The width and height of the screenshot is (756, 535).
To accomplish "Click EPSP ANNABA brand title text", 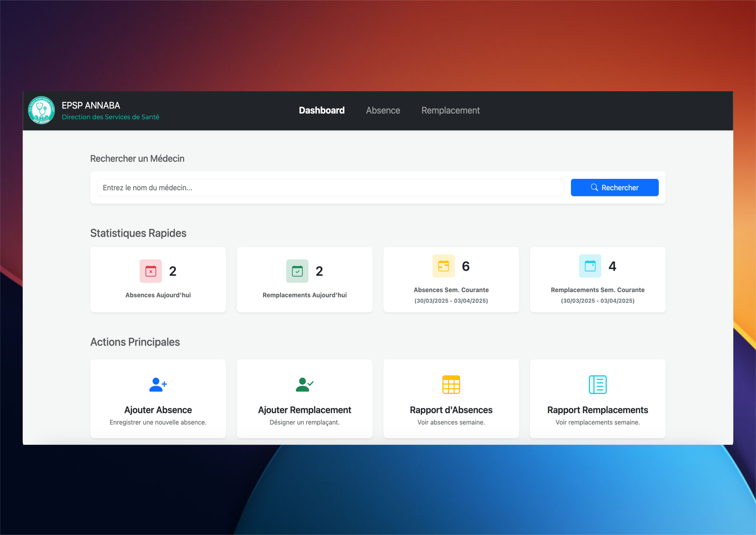I will 91,105.
